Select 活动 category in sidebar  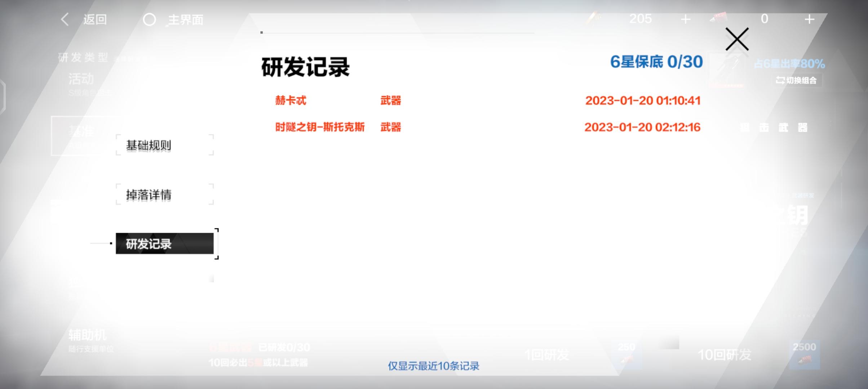click(90, 84)
